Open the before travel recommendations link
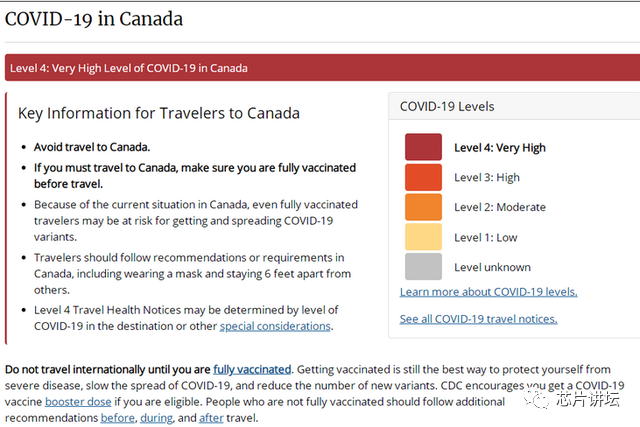Image resolution: width=640 pixels, height=427 pixels. tap(119, 417)
